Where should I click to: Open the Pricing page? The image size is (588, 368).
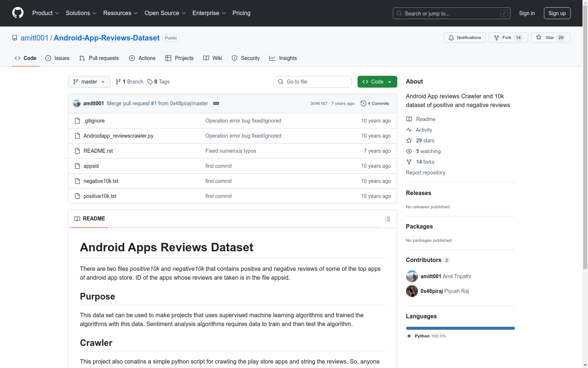click(x=241, y=13)
